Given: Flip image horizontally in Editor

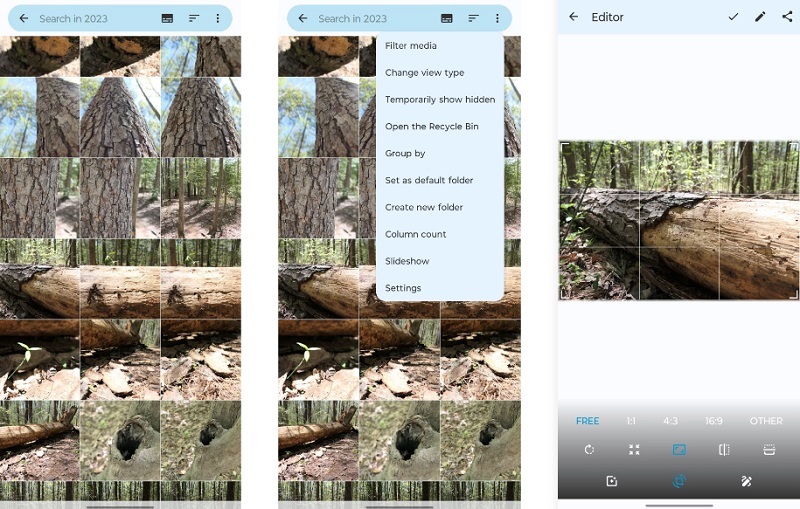Looking at the screenshot, I should [724, 449].
